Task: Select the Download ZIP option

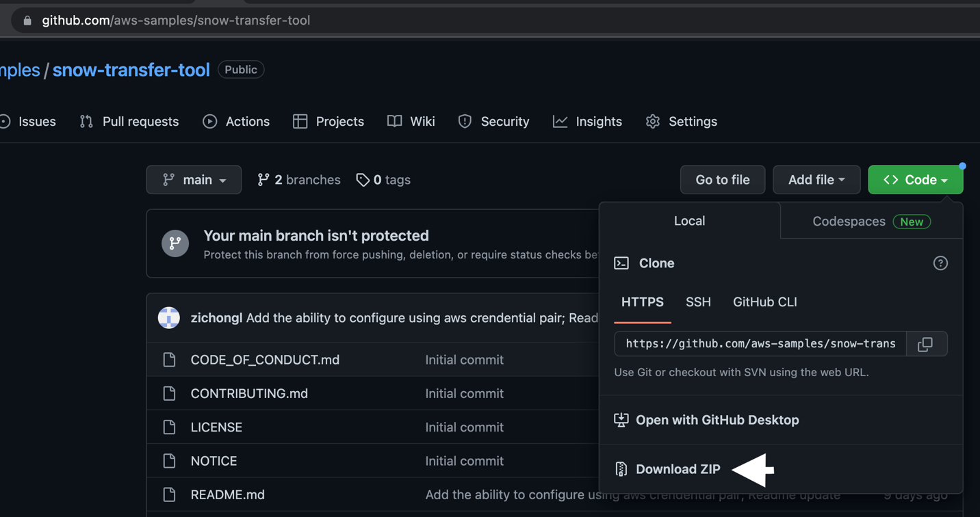Action: [678, 469]
